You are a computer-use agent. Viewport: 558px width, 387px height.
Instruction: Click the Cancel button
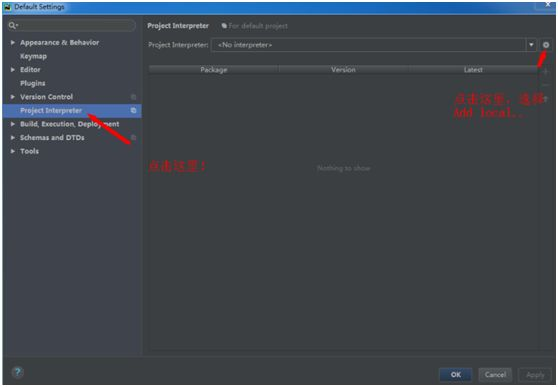pyautogui.click(x=495, y=374)
